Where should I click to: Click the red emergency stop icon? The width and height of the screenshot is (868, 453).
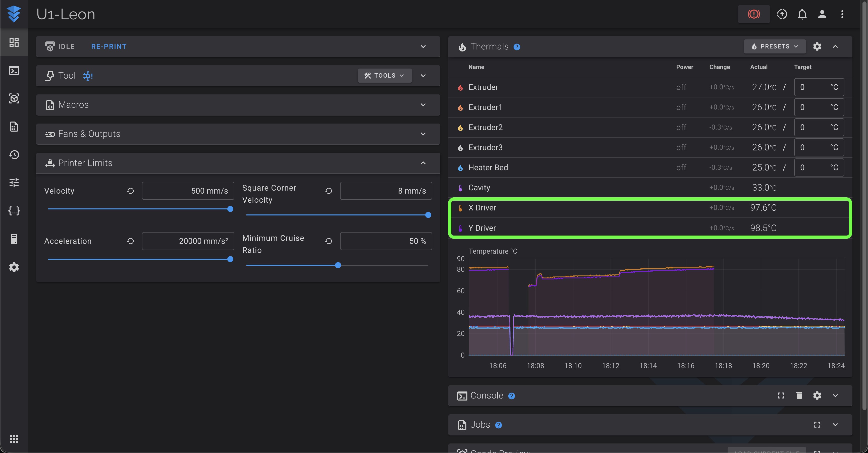(x=753, y=14)
